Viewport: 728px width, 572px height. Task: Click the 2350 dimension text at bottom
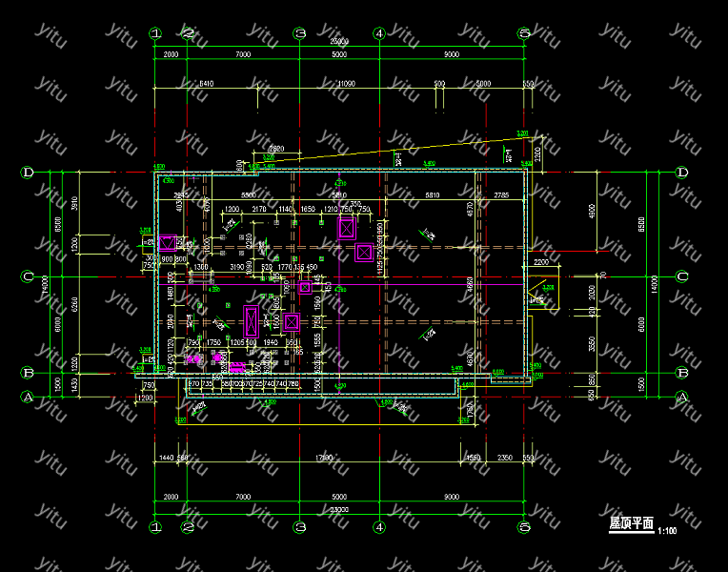pyautogui.click(x=505, y=459)
